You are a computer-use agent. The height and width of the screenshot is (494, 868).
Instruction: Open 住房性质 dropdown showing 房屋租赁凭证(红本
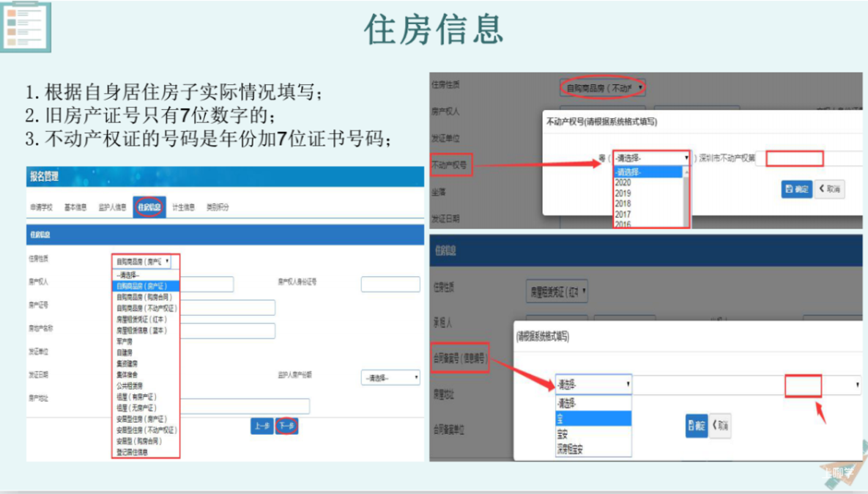(557, 291)
